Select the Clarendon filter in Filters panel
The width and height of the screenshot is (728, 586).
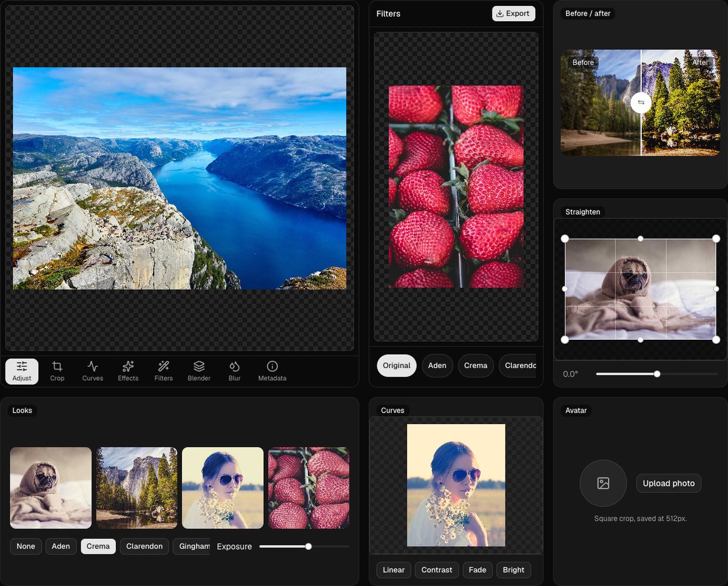(x=517, y=366)
